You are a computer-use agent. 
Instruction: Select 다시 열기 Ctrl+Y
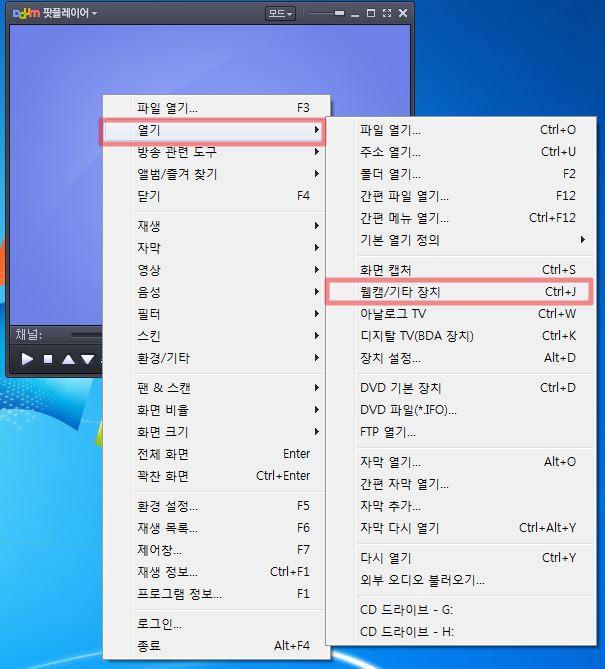click(461, 558)
